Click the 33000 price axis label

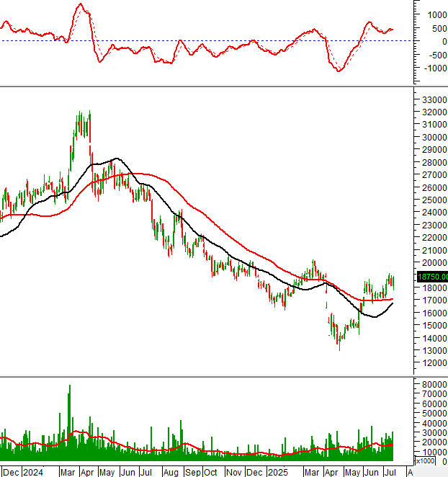pyautogui.click(x=434, y=100)
